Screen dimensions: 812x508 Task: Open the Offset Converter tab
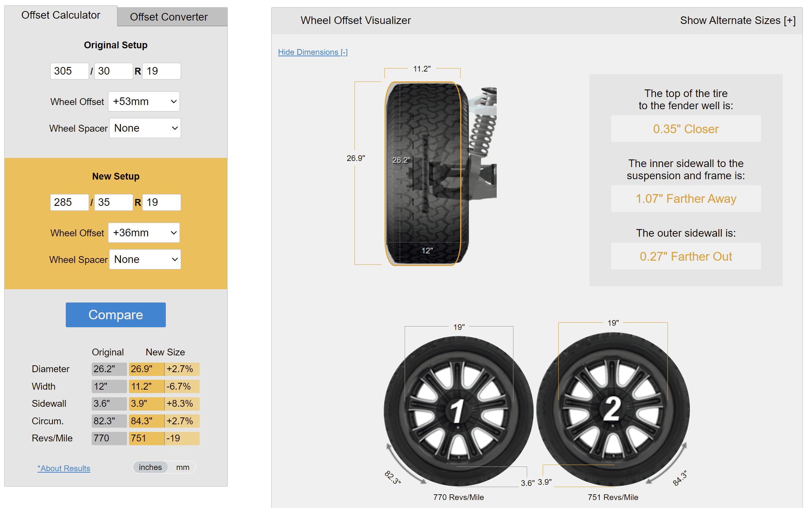(172, 17)
